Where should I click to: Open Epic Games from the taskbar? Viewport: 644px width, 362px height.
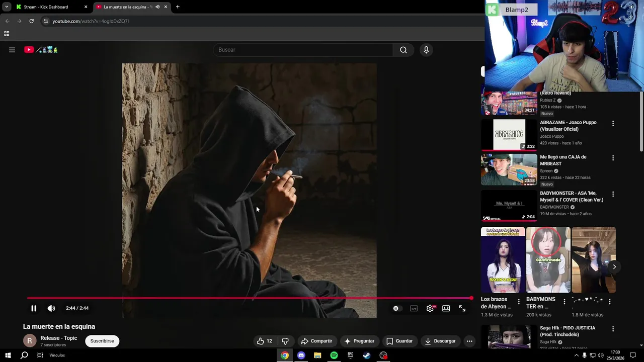[351, 355]
